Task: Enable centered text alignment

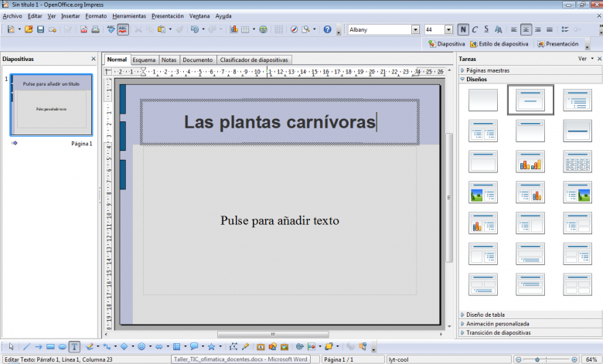Action: pyautogui.click(x=526, y=29)
